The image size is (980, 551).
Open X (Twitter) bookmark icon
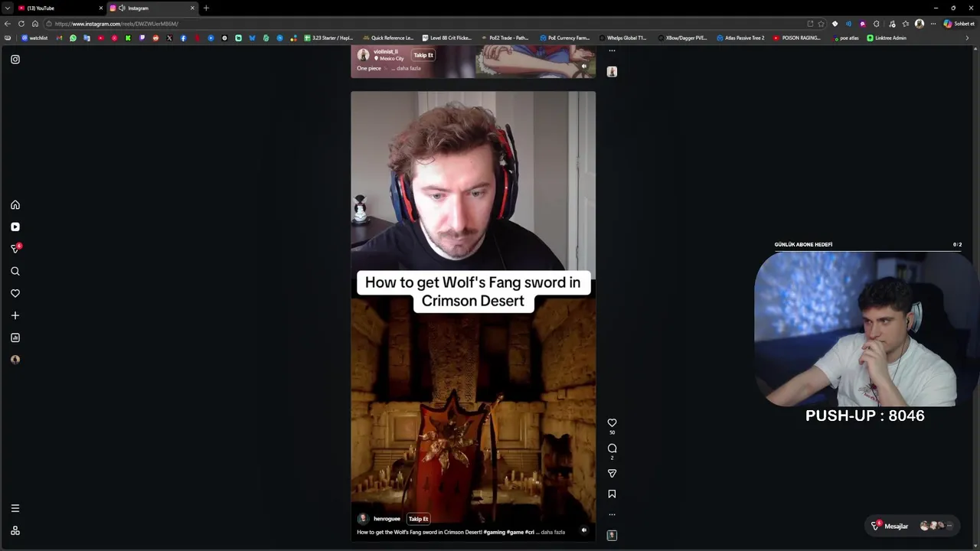point(169,37)
